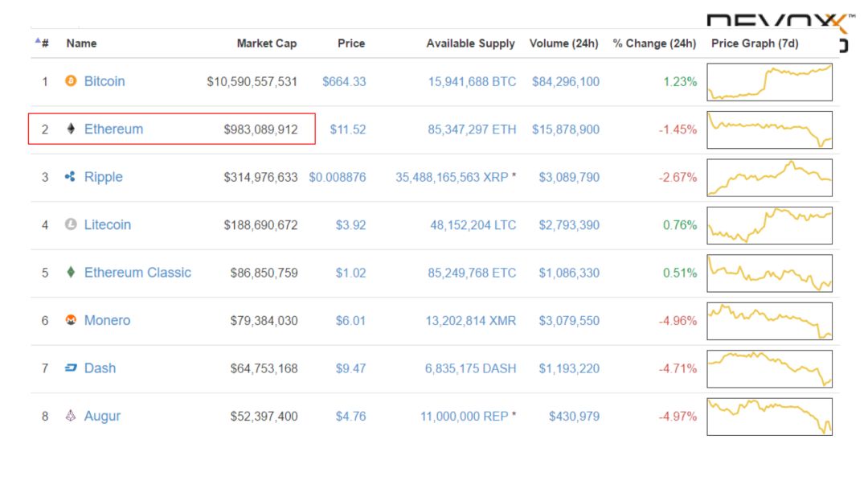Click supply 85,249,768 ETC
The image size is (868, 489).
[x=473, y=273]
